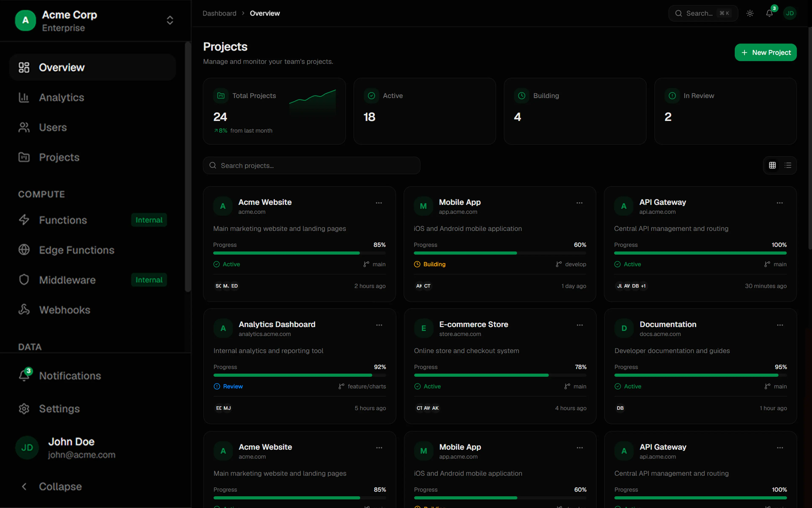Click the Dashboard breadcrumb
Image resolution: width=812 pixels, height=508 pixels.
219,13
